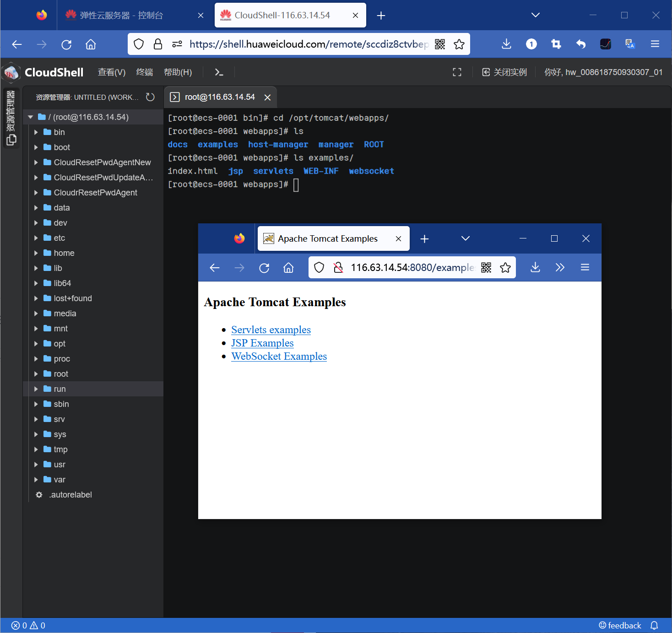Open the account badge icon showing 1
Image resolution: width=672 pixels, height=633 pixels.
click(x=531, y=44)
